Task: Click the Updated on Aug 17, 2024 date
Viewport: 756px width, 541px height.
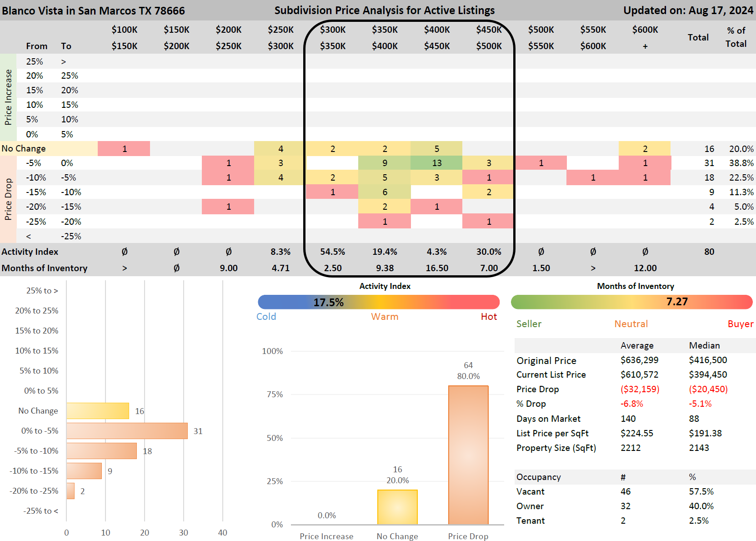Action: click(x=688, y=10)
